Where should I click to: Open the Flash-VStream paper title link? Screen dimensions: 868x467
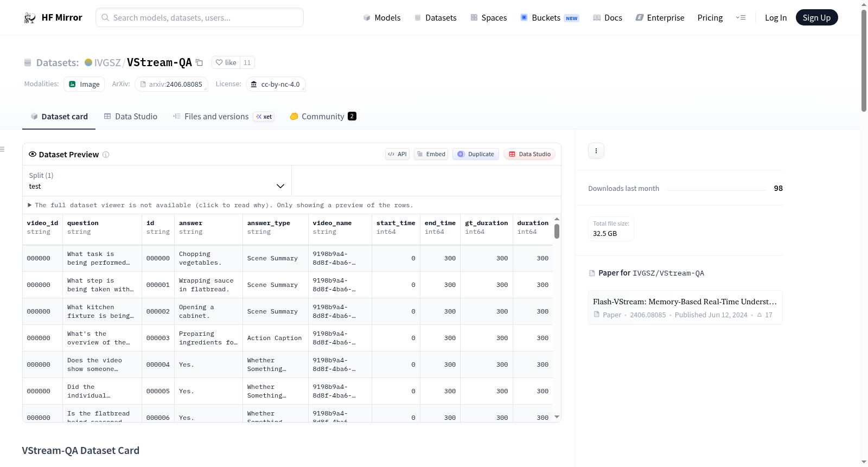coord(685,302)
